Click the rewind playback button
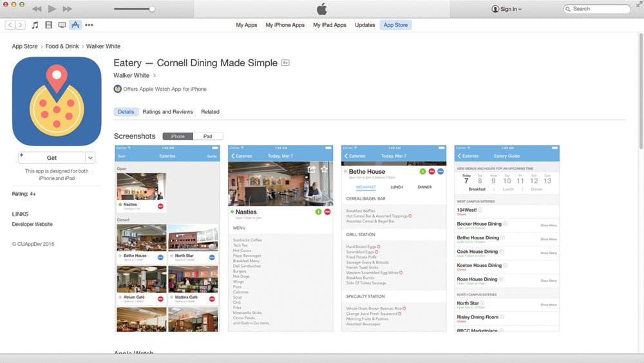 (37, 8)
